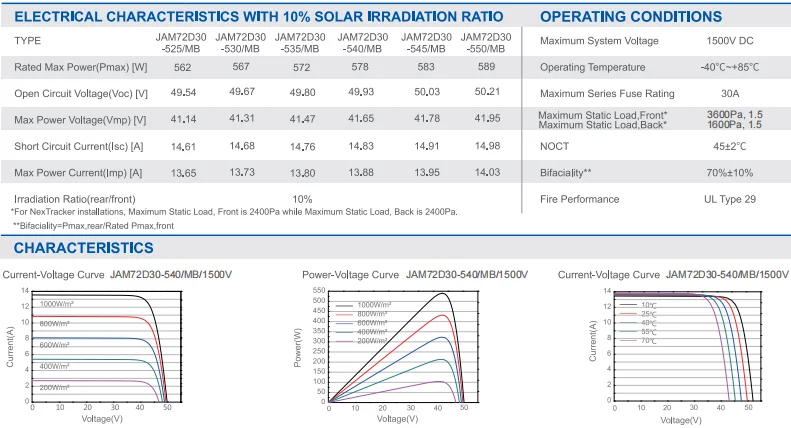Click the Vmp value 41.14

point(183,119)
